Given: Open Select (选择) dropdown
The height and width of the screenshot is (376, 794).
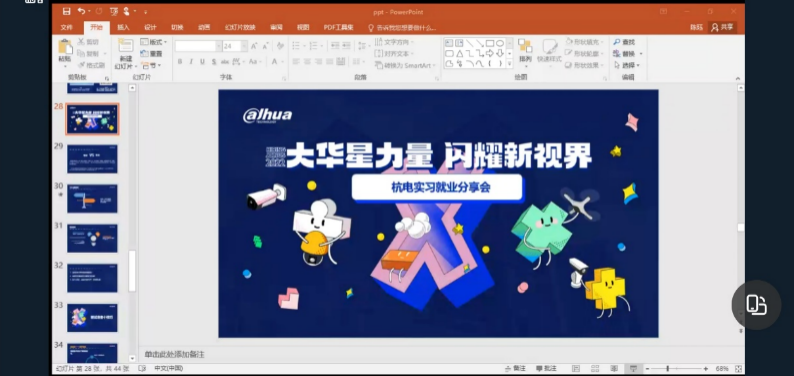Looking at the screenshot, I should point(627,65).
